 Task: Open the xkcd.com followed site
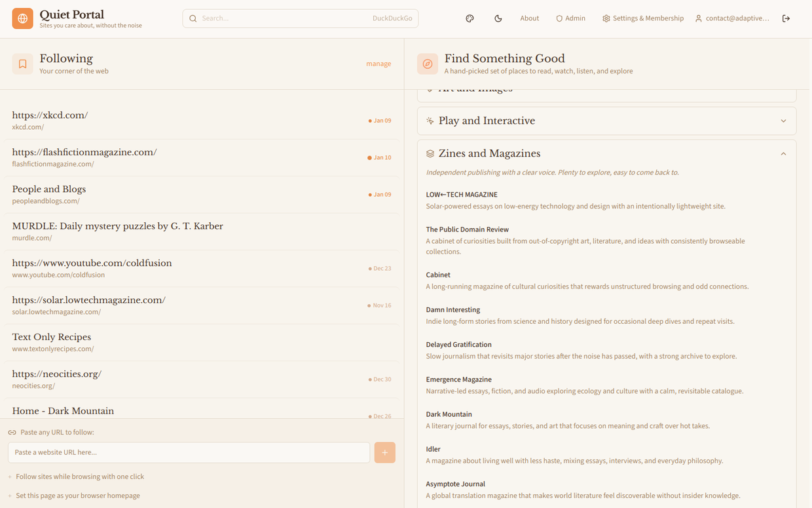point(50,115)
